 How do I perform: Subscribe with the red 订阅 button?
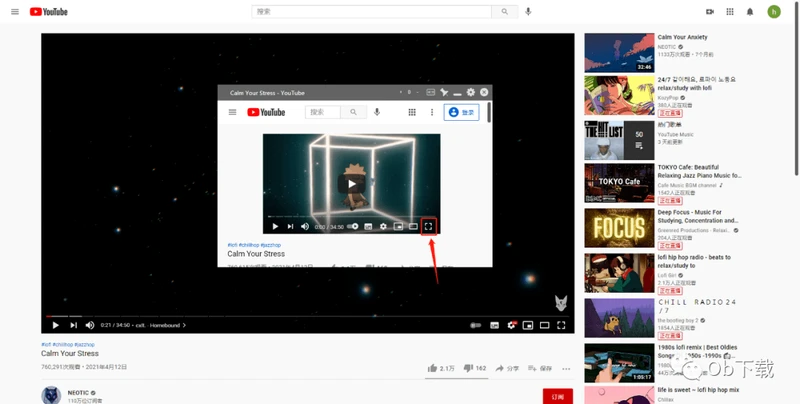click(x=558, y=396)
